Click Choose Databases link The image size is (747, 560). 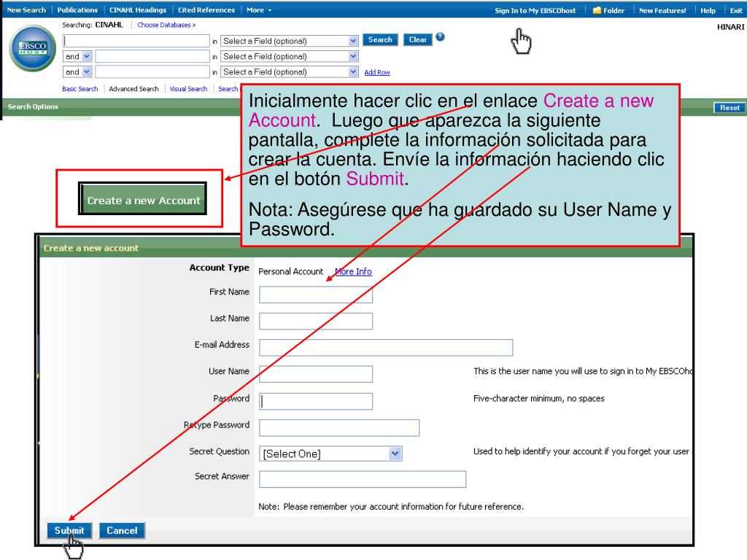tap(166, 25)
